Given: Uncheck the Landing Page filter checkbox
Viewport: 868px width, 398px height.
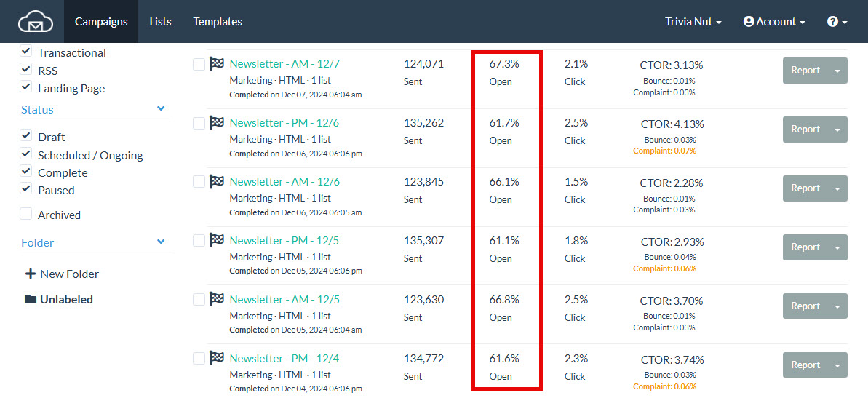Looking at the screenshot, I should [x=25, y=87].
